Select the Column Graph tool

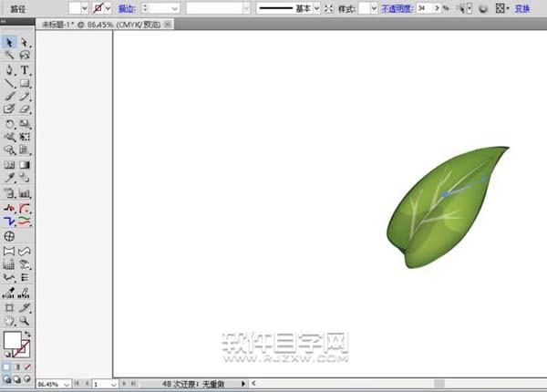tap(25, 193)
